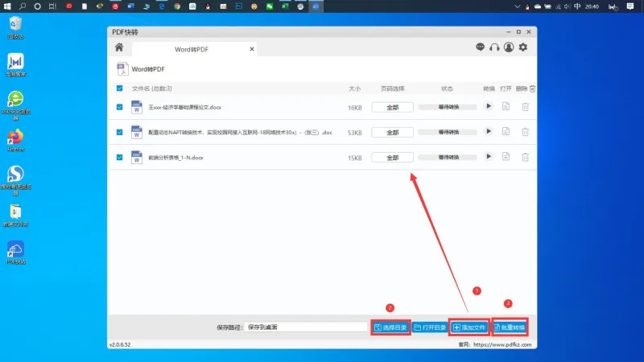Screen dimensions: 644x362
Task: Open the Recycle Bin desktop icon
Action: (15, 27)
